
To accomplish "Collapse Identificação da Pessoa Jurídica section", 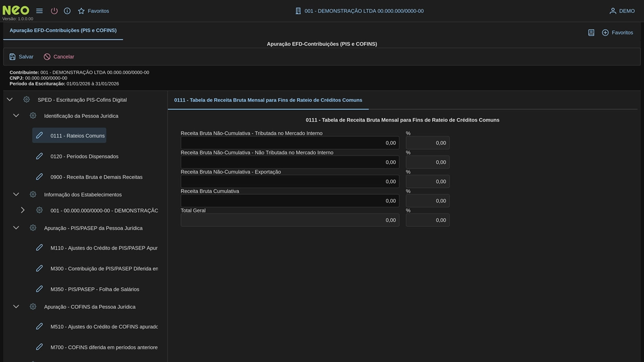I will (x=16, y=116).
